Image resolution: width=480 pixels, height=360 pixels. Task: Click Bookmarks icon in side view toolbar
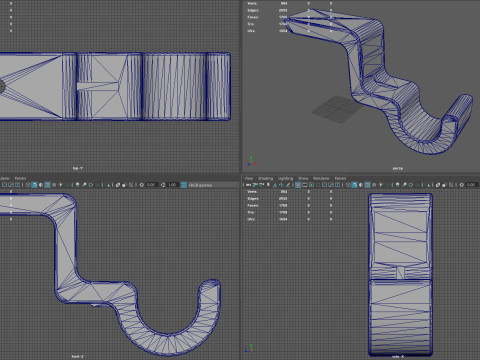[x=268, y=185]
